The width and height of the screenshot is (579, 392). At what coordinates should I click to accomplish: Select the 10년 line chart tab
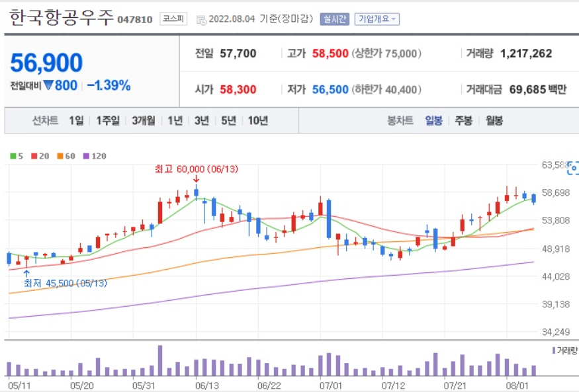pyautogui.click(x=258, y=120)
